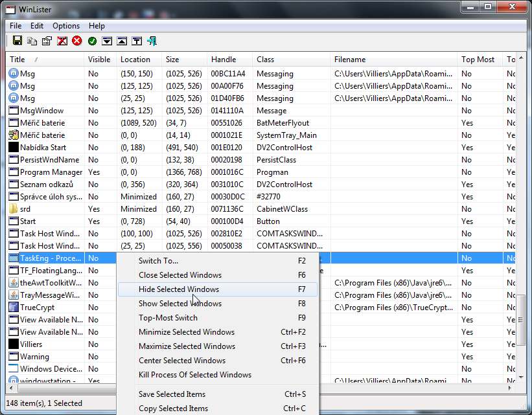This screenshot has width=532, height=415.
Task: Click the horizontal scrollbar right arrow
Action: (x=510, y=388)
